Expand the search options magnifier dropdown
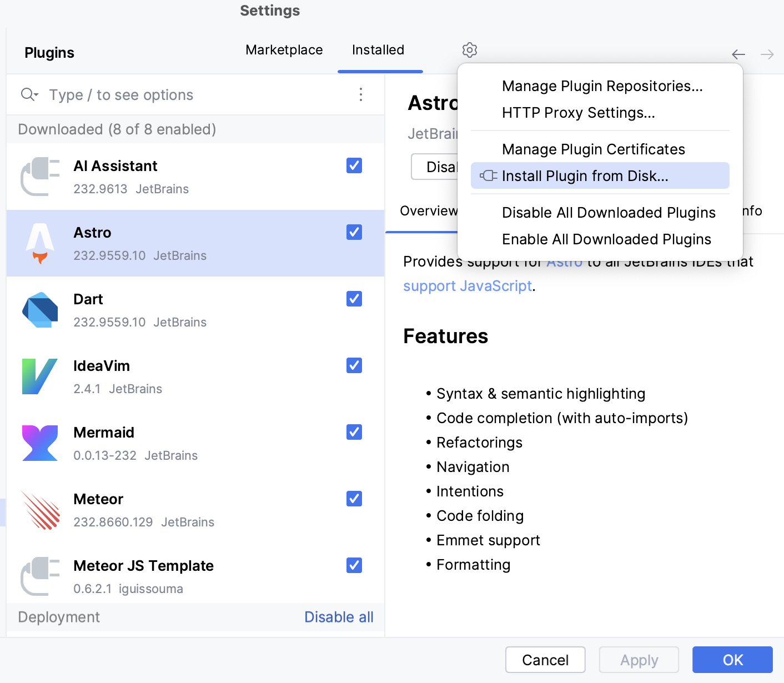Viewport: 784px width, 683px height. 29,94
